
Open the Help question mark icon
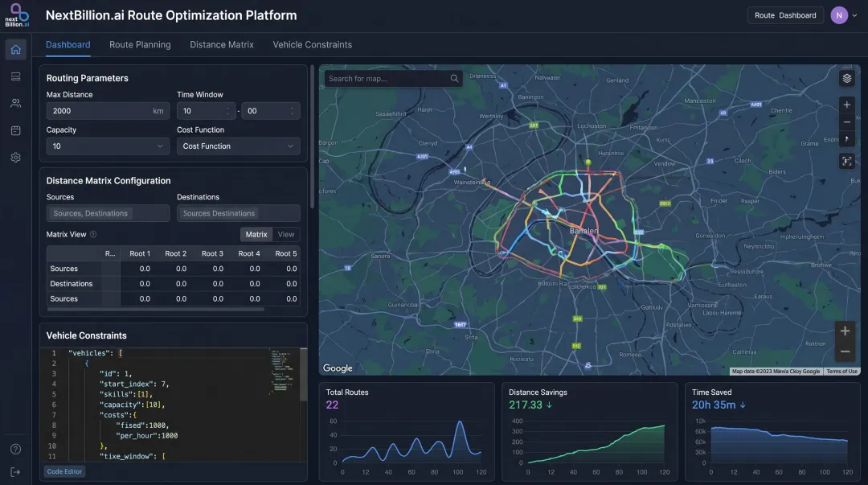15,449
